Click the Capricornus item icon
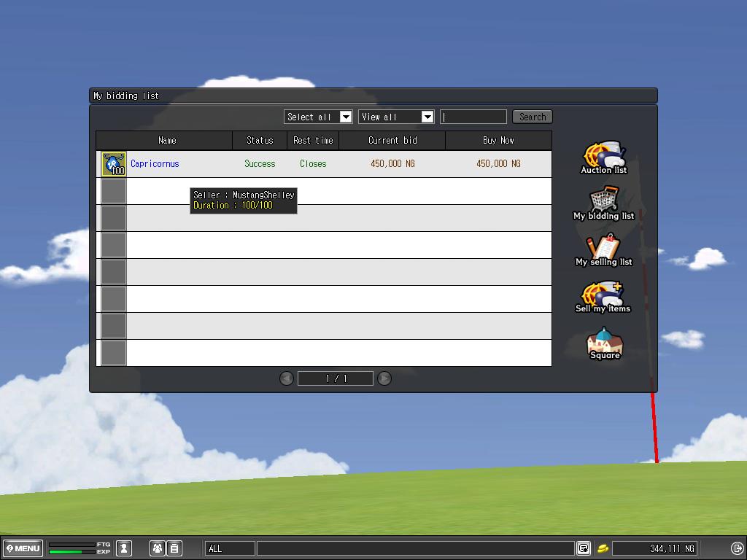The width and height of the screenshot is (747, 560). tap(113, 164)
